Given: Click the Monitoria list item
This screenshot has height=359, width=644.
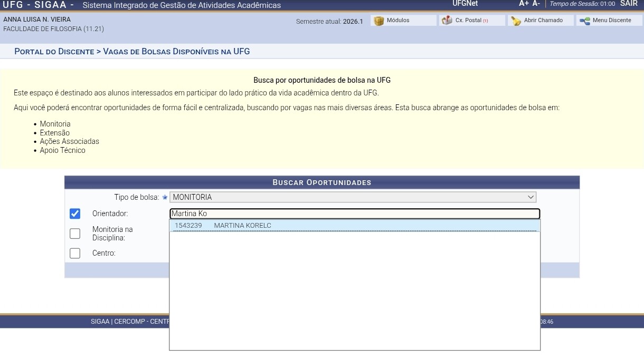Looking at the screenshot, I should (55, 124).
